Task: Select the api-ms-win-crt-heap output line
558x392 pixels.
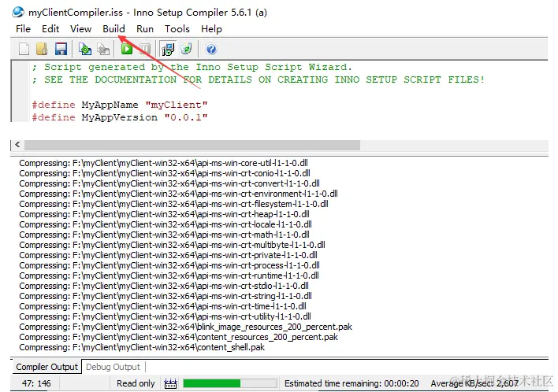Action: point(164,214)
